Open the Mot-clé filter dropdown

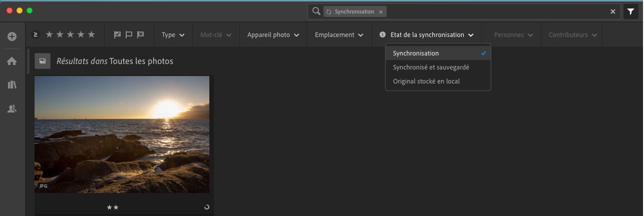[216, 35]
